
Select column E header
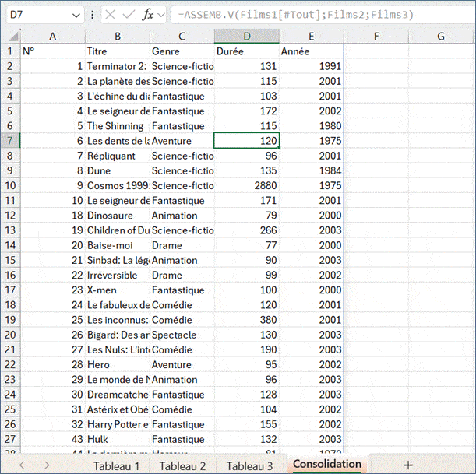click(x=312, y=37)
